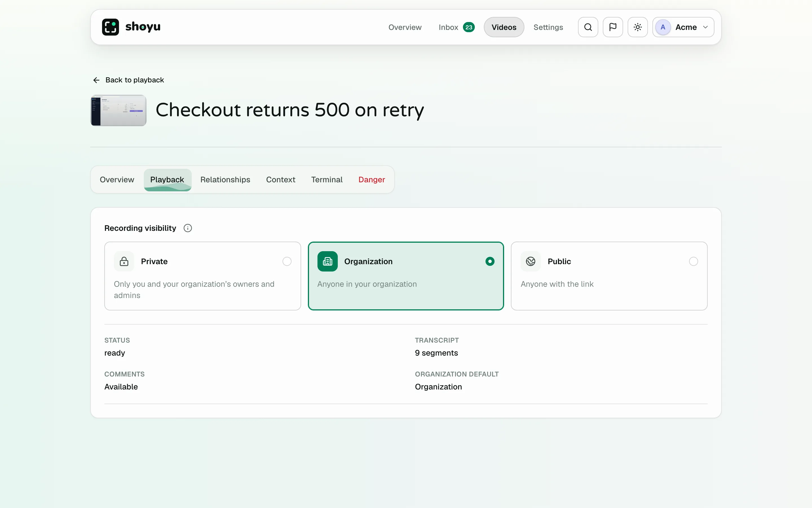Click the Checkout returns 500 on retry title
The height and width of the screenshot is (508, 812).
[290, 110]
